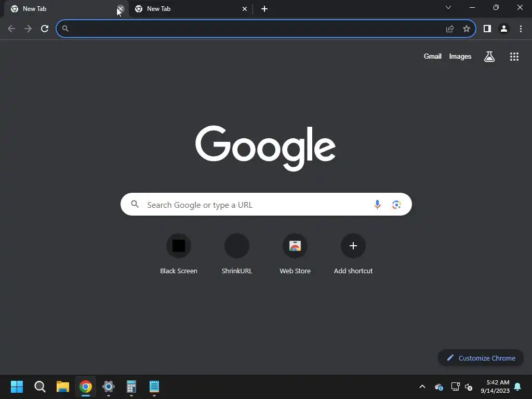
Task: Open the Windows Start menu
Action: tap(17, 387)
